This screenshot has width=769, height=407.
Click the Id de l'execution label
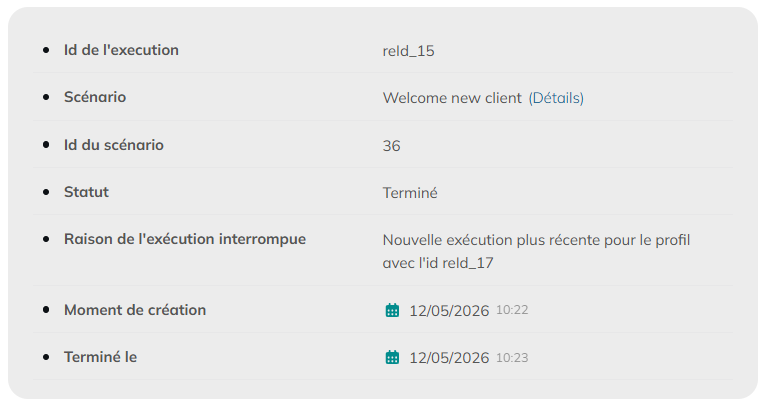[121, 50]
